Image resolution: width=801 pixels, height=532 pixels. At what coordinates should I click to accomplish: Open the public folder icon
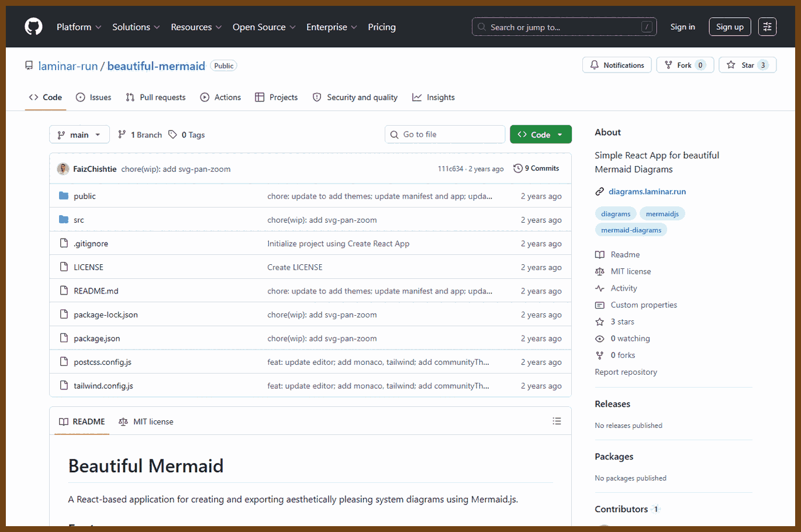(64, 196)
